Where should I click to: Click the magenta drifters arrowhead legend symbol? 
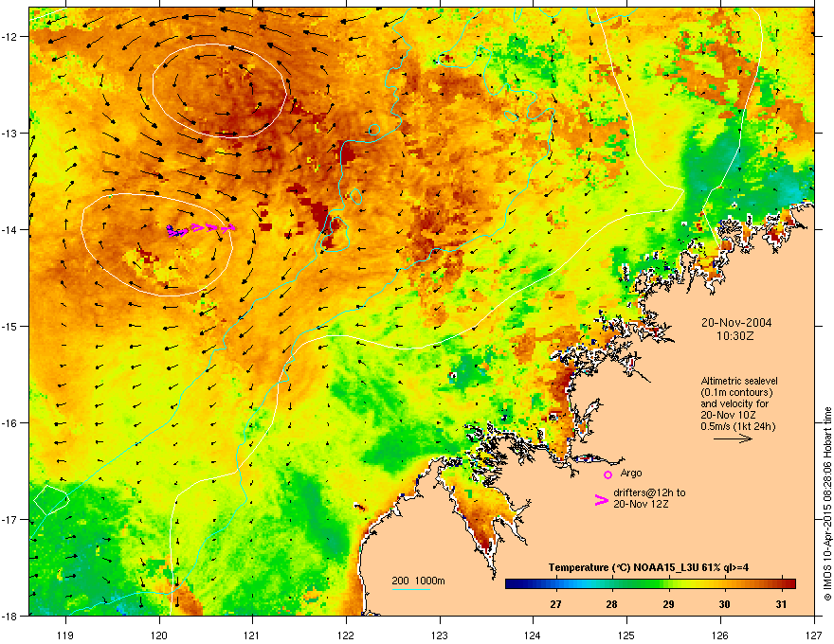601,500
